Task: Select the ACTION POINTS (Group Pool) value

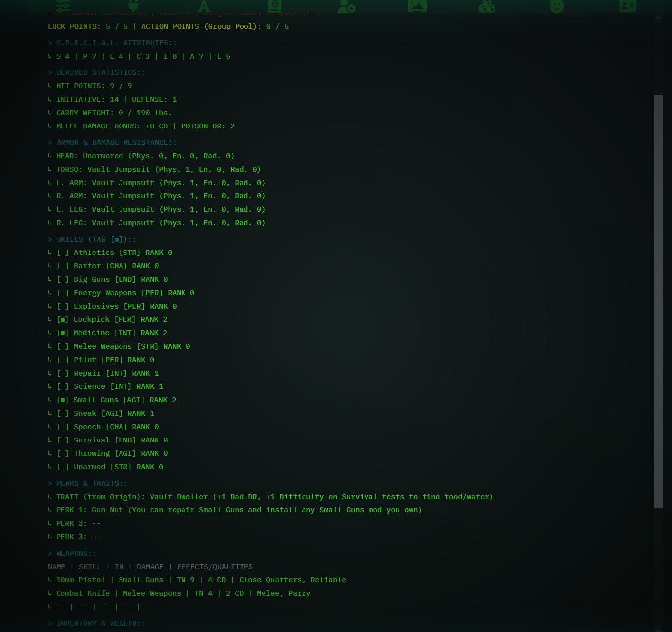Action: click(277, 26)
